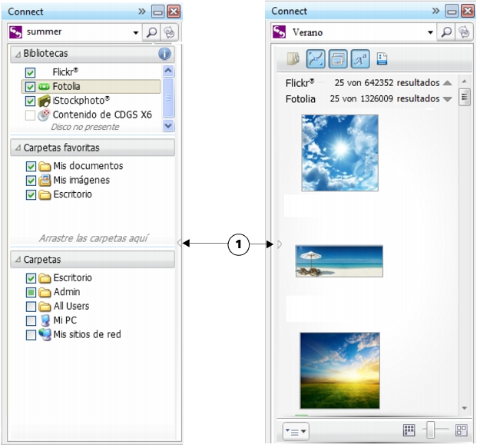Collapse the Fotolia results group arrow
The height and width of the screenshot is (448, 480).
pyautogui.click(x=447, y=99)
